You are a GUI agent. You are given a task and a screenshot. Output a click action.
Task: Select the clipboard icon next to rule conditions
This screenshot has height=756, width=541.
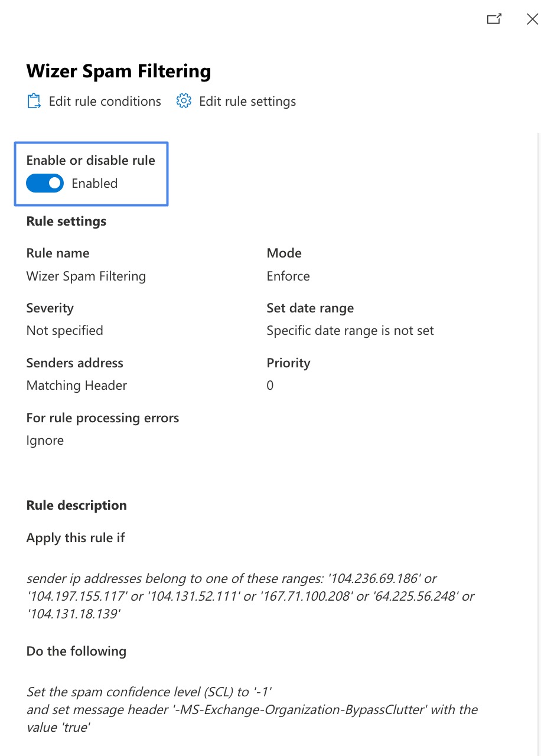click(34, 100)
